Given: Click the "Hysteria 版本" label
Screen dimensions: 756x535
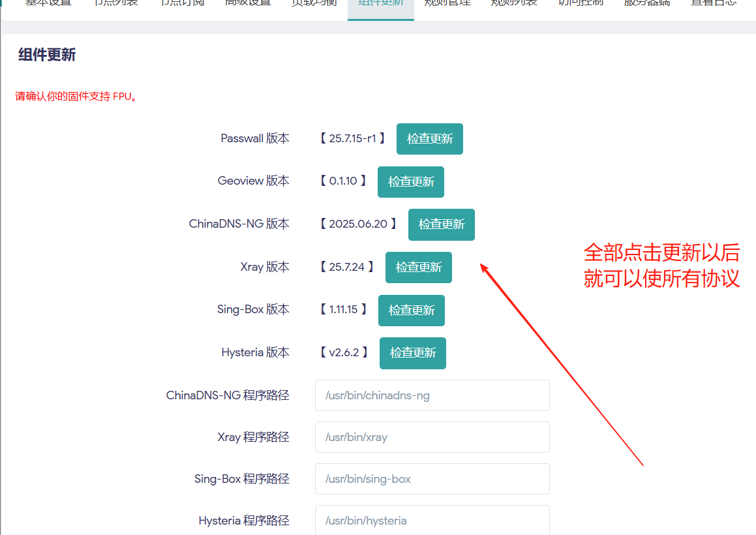Looking at the screenshot, I should (x=256, y=353).
